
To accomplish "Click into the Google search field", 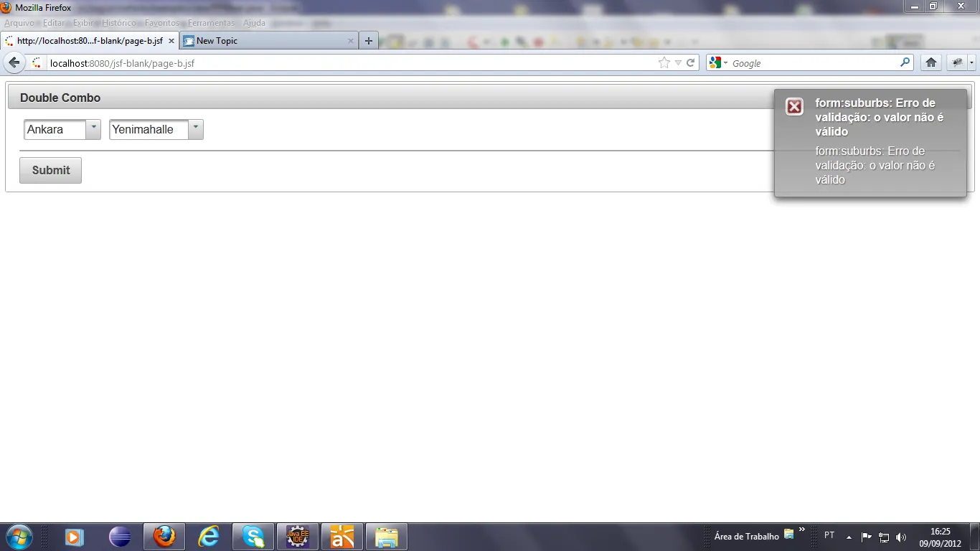I will coord(814,63).
